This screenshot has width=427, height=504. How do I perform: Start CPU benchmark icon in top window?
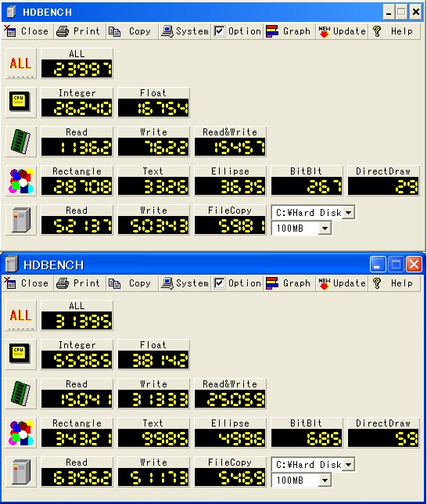[x=21, y=103]
